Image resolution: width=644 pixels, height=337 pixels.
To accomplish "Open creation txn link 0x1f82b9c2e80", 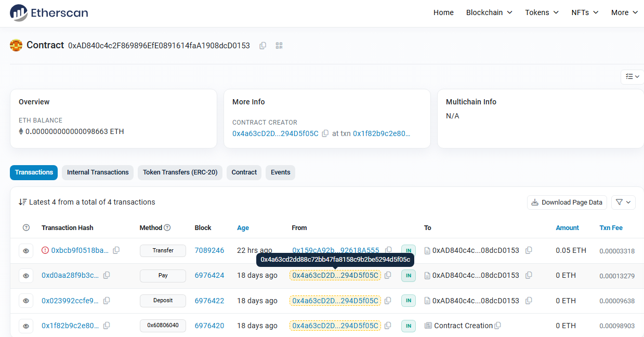I will (x=382, y=133).
